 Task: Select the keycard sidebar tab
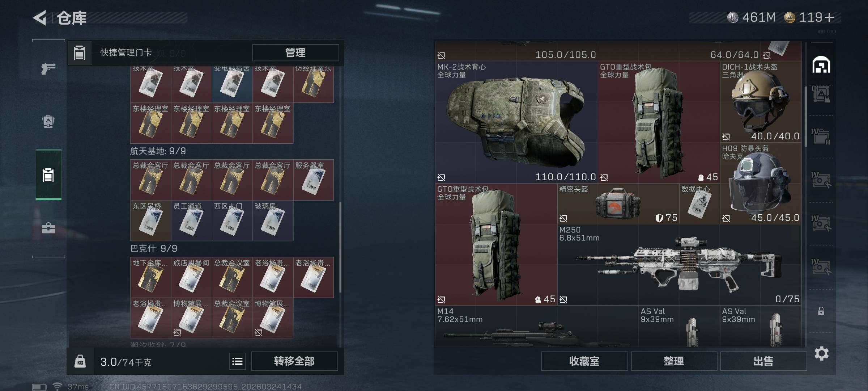click(48, 175)
